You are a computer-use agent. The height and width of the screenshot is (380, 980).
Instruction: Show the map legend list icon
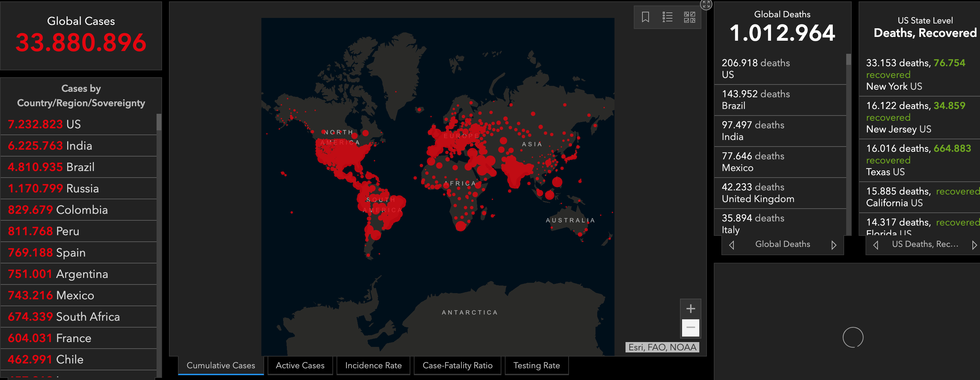tap(667, 17)
